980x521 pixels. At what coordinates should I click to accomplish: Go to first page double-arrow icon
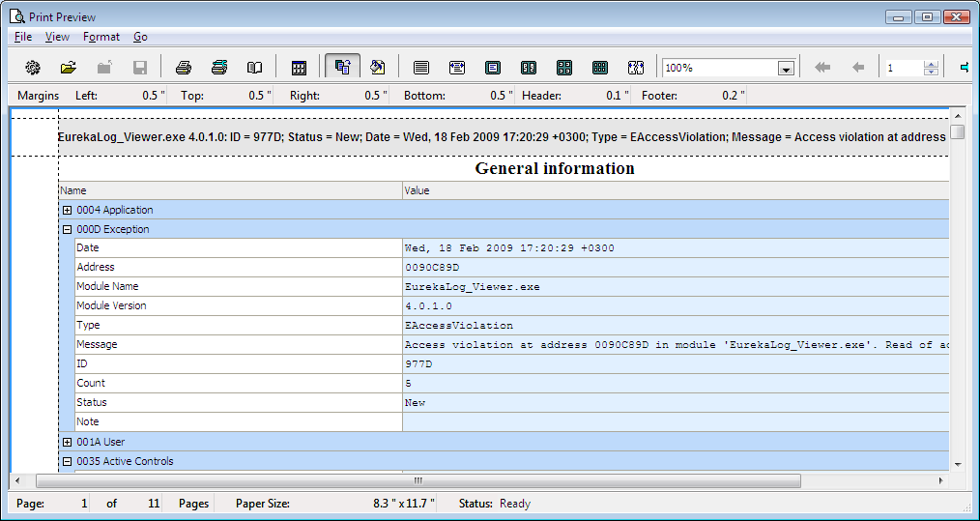click(x=822, y=68)
